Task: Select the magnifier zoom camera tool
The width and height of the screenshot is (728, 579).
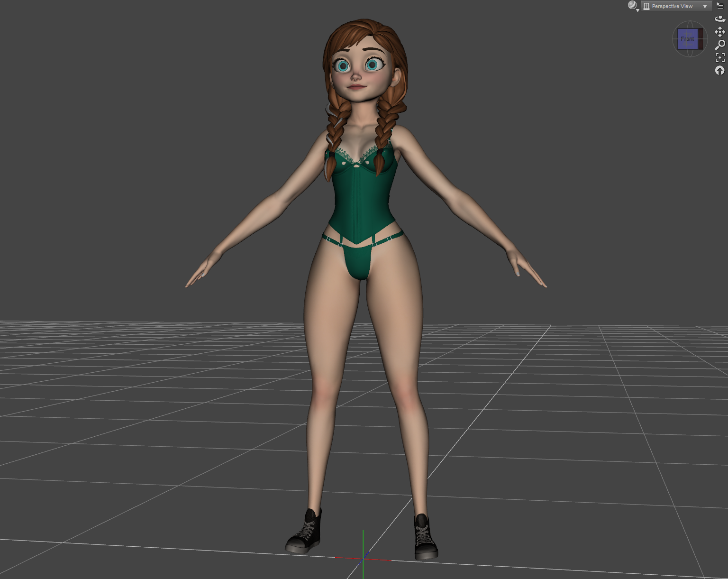Action: 720,45
